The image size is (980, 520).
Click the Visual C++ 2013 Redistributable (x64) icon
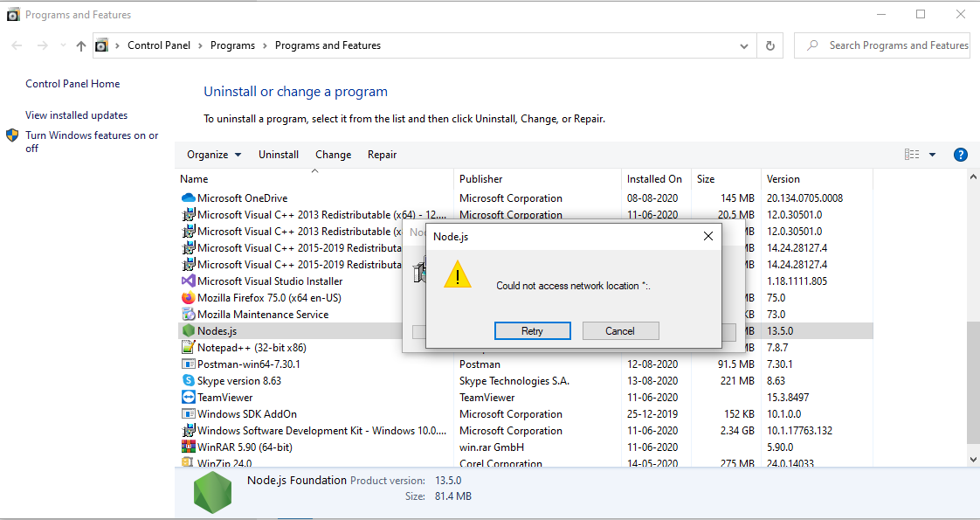(188, 214)
